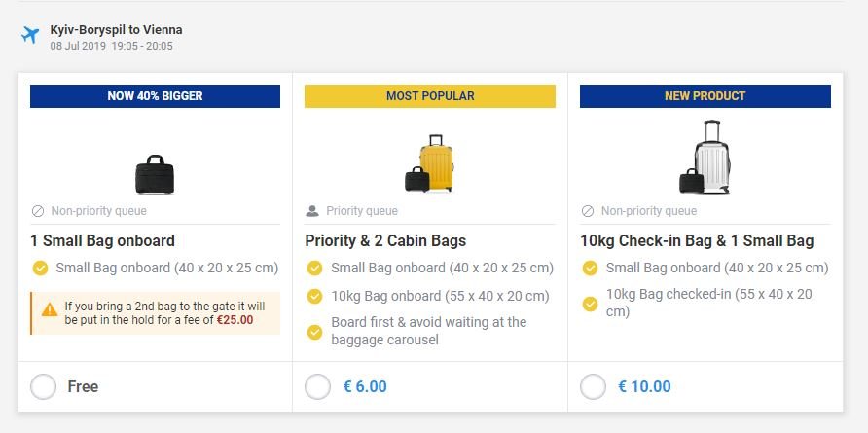This screenshot has width=868, height=433.
Task: Select the € 6.00 priority option
Action: pos(318,386)
